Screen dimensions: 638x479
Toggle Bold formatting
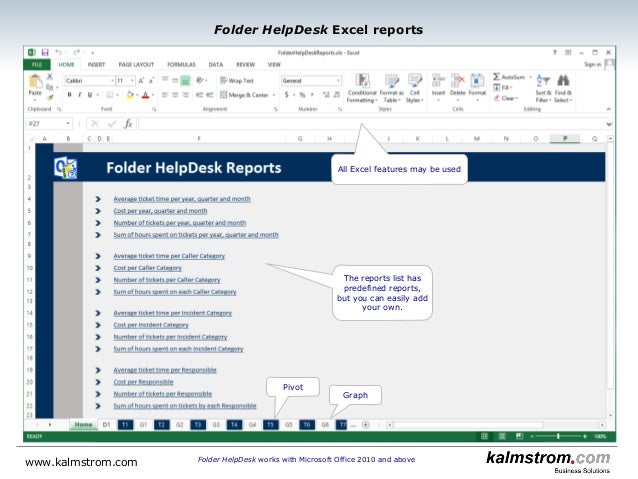(x=70, y=95)
